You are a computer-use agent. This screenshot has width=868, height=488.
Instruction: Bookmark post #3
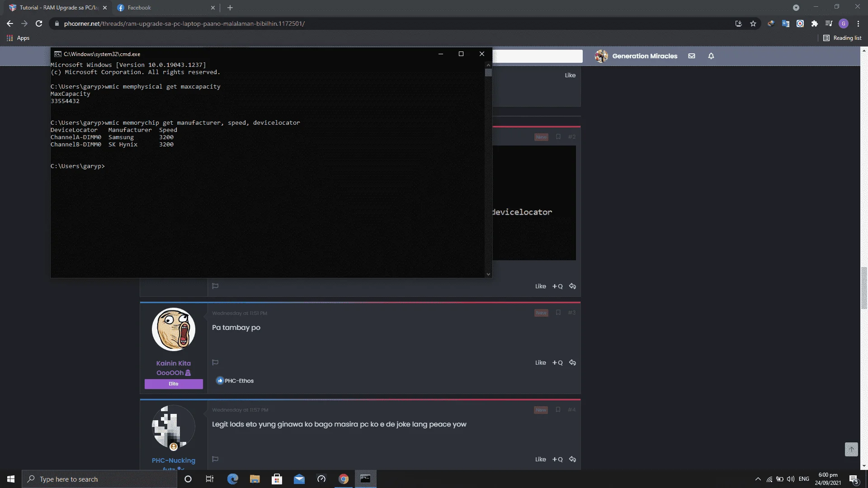click(x=558, y=312)
